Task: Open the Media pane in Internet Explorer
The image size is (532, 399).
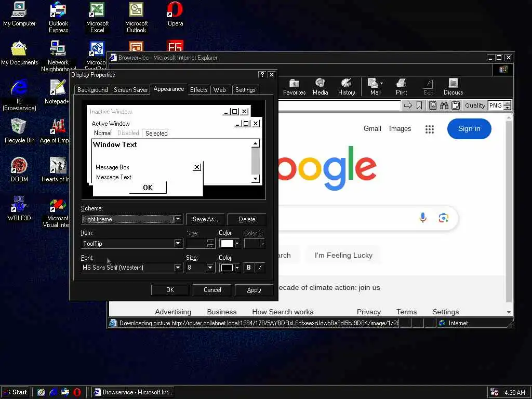Action: coord(320,87)
